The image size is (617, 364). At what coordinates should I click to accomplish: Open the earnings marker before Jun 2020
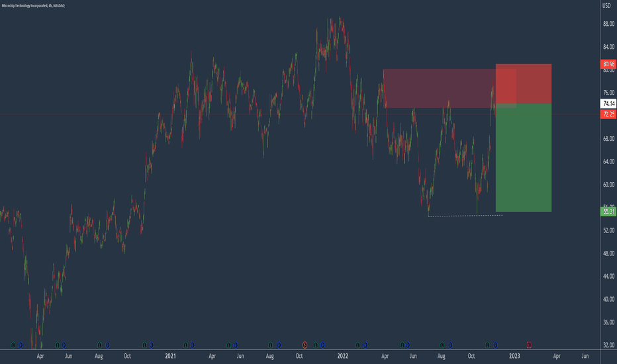point(58,345)
